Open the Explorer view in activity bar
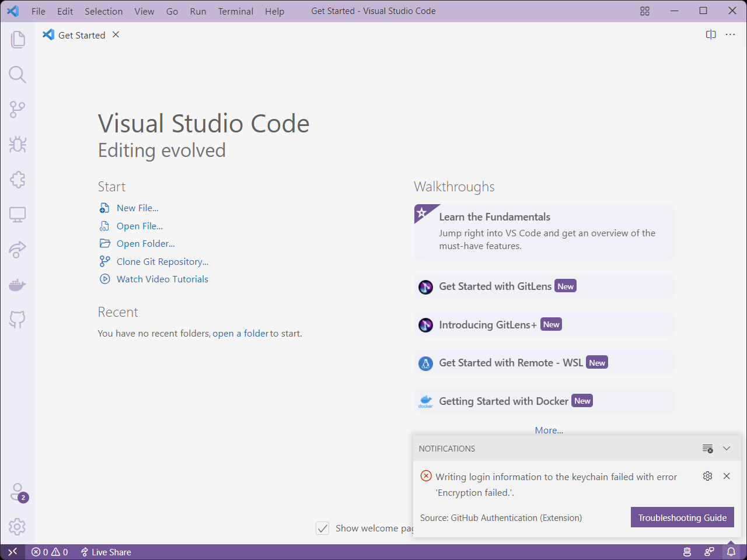This screenshot has height=560, width=747. point(18,40)
